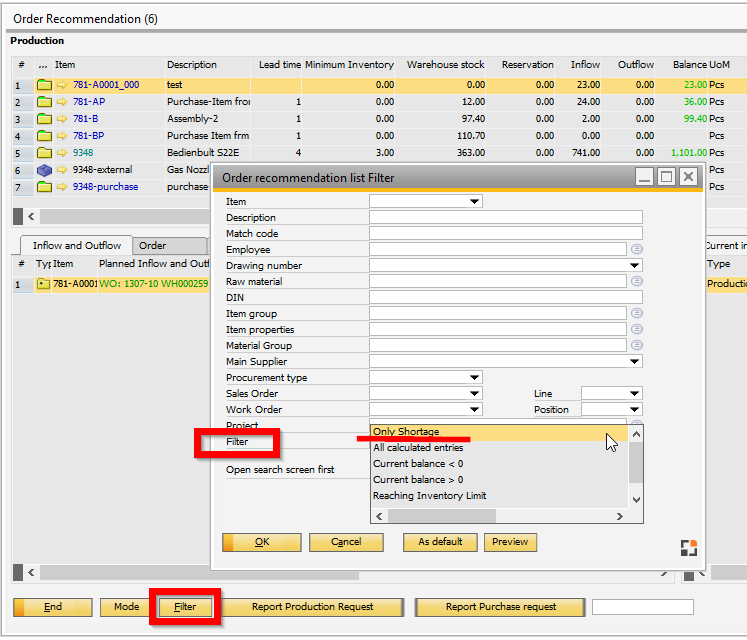Choose 'Reaching Inventory Limit' filter option
Screen dimensions: 747x640
point(430,496)
